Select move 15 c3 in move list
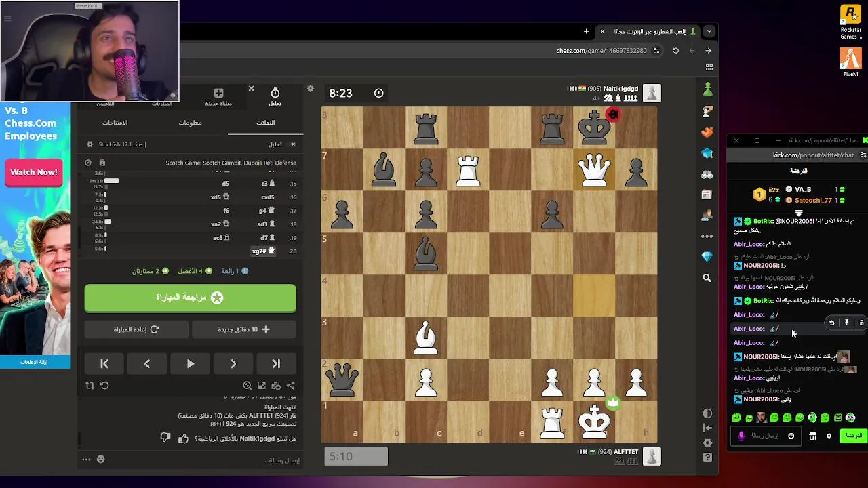868x488 pixels. (x=269, y=184)
